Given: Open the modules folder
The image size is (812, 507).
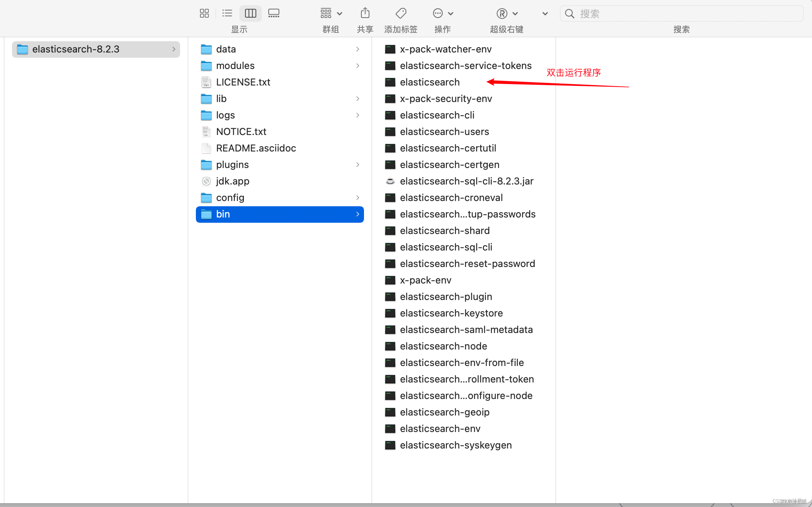Looking at the screenshot, I should coord(235,66).
